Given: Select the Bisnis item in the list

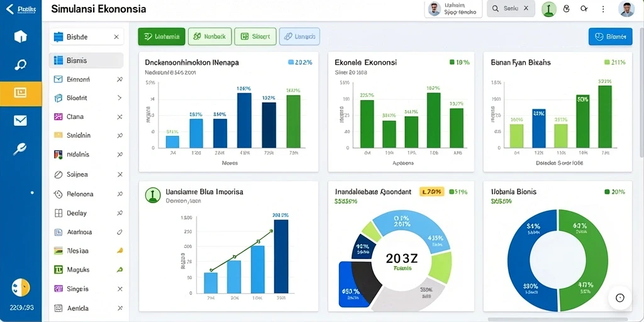Looking at the screenshot, I should pyautogui.click(x=86, y=60).
